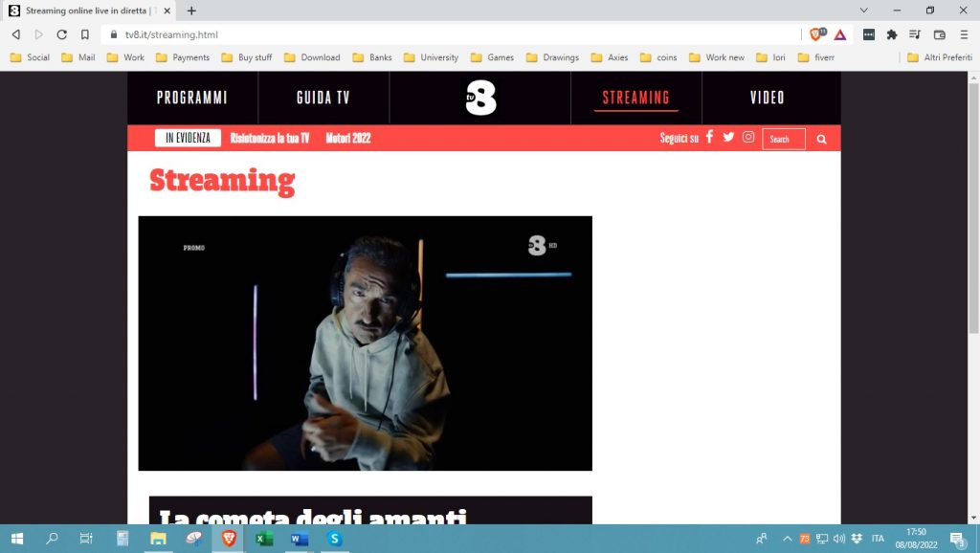
Task: Click the Twitter icon next to Seguici su
Action: point(728,137)
